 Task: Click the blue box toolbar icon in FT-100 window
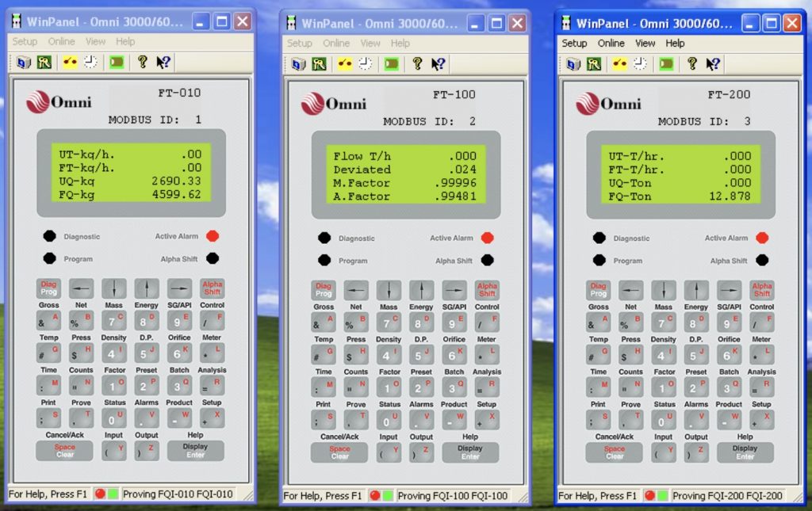click(x=298, y=64)
